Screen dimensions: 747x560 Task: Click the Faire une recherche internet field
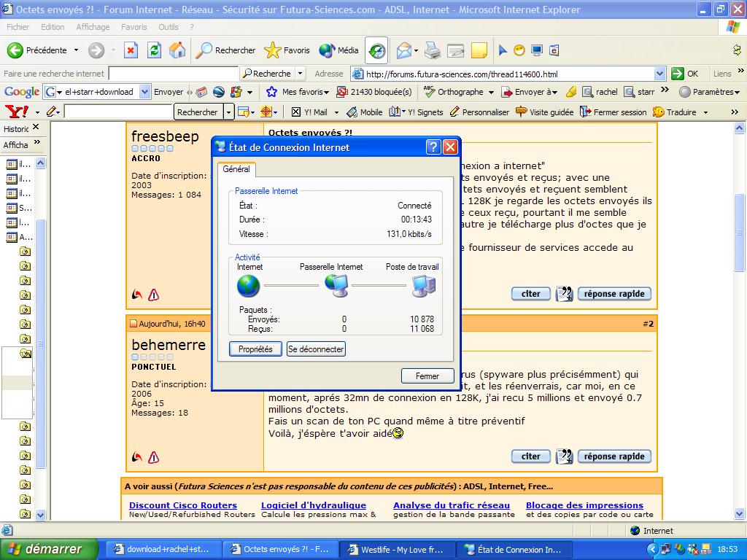point(174,74)
